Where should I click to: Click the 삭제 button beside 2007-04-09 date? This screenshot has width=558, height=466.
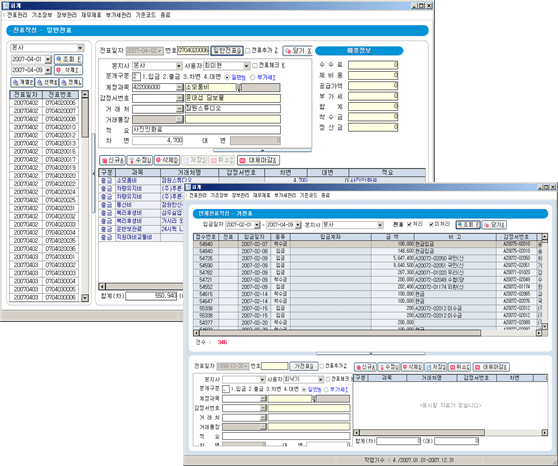click(x=68, y=70)
